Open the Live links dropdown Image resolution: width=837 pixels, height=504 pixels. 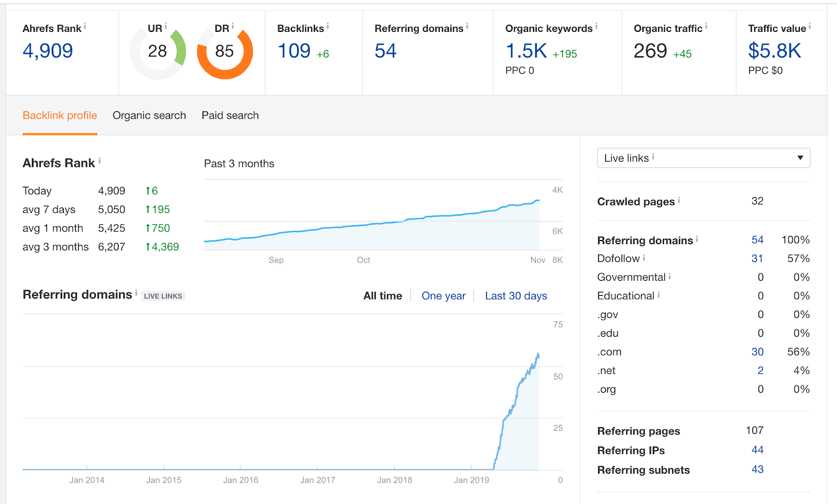click(x=704, y=158)
